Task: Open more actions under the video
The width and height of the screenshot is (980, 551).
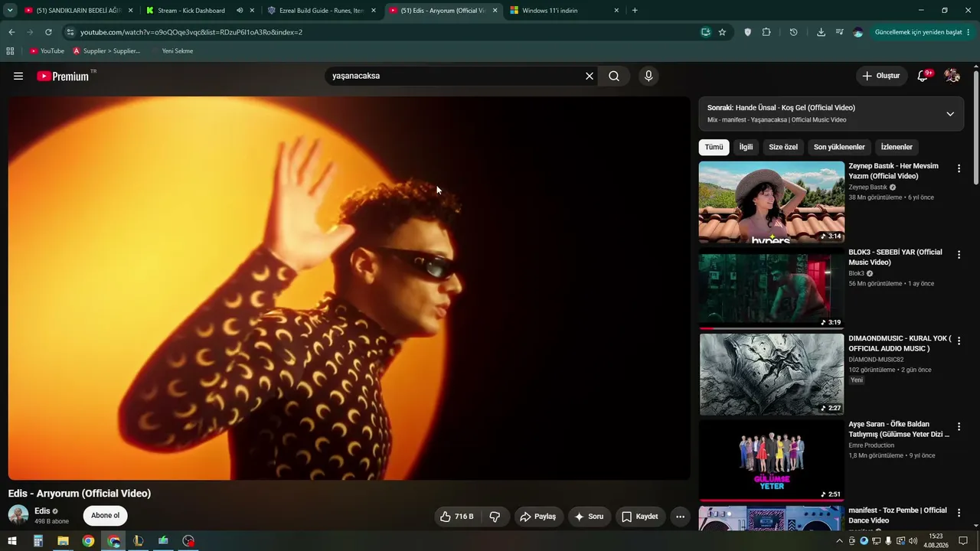Action: 680,517
